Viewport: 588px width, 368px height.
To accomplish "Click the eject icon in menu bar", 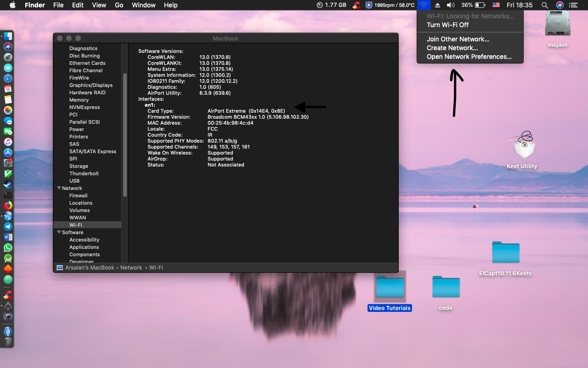I will click(438, 5).
